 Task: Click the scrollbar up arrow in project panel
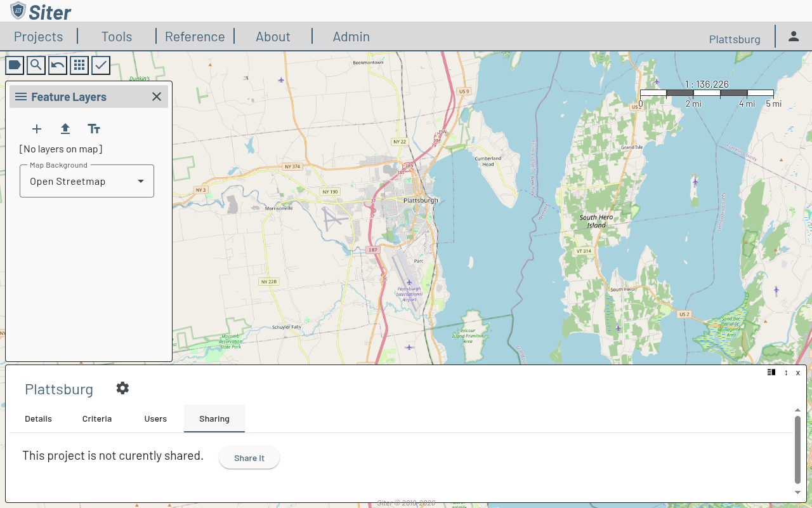click(797, 411)
